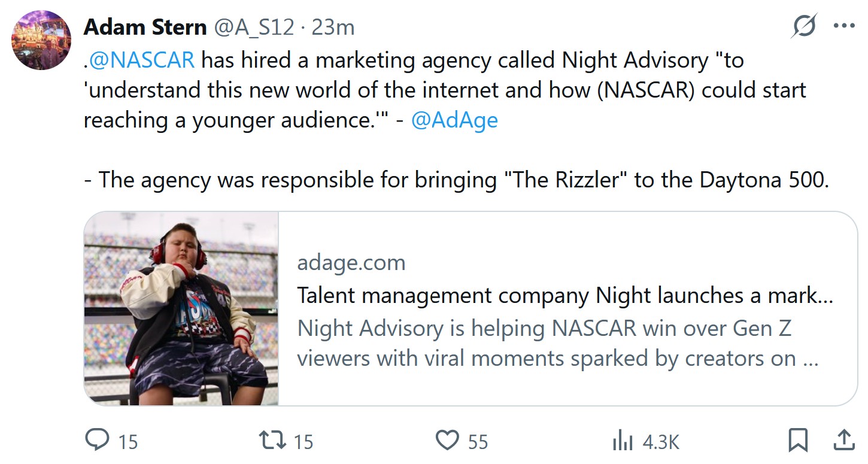Bookmark this tweet
Screen dimensions: 868x464
click(799, 441)
